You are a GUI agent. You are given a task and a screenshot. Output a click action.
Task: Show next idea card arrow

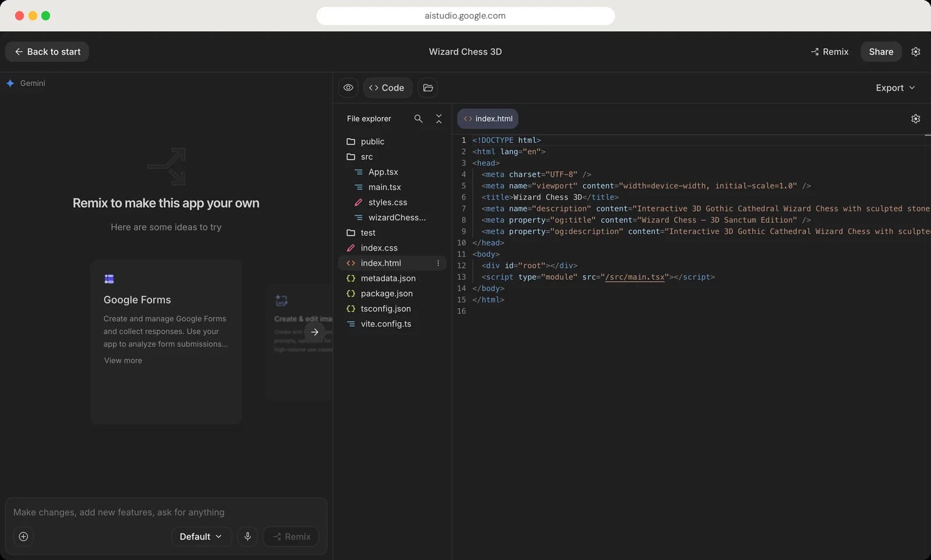click(315, 332)
